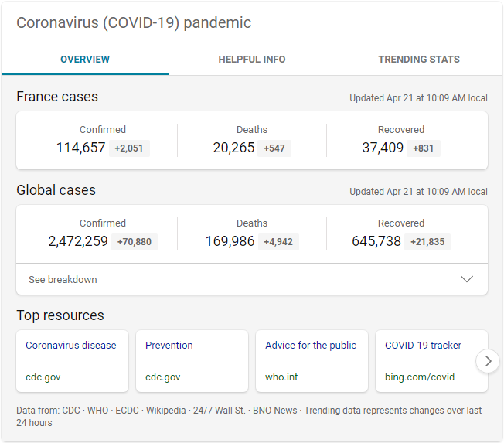The height and width of the screenshot is (443, 504).
Task: Click global confirmed total 2,472,259
Action: point(78,241)
